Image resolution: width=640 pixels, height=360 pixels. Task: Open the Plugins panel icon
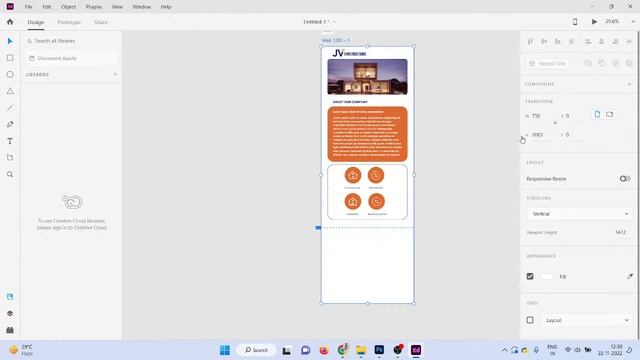point(10,330)
